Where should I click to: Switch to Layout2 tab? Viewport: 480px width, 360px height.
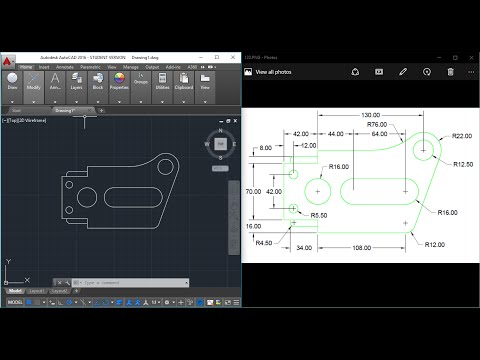(59, 291)
